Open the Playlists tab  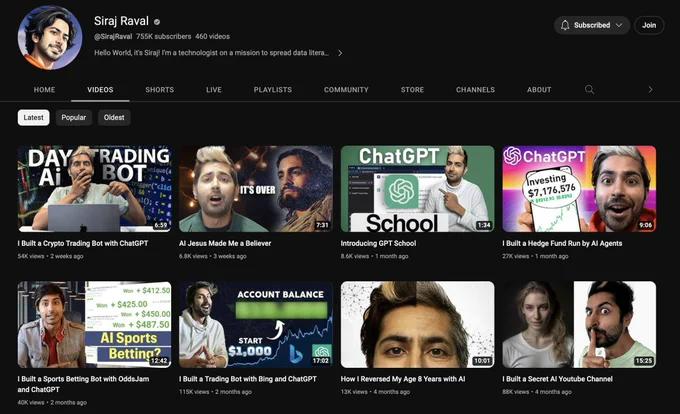point(272,90)
